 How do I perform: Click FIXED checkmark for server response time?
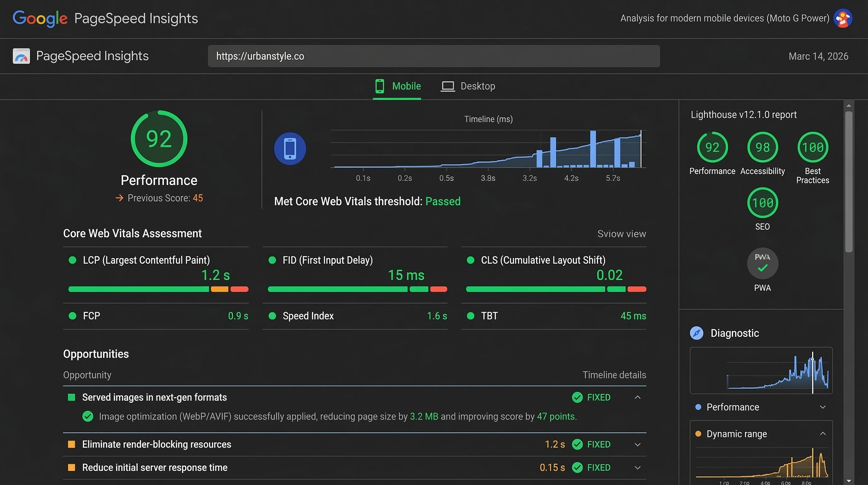[577, 468]
